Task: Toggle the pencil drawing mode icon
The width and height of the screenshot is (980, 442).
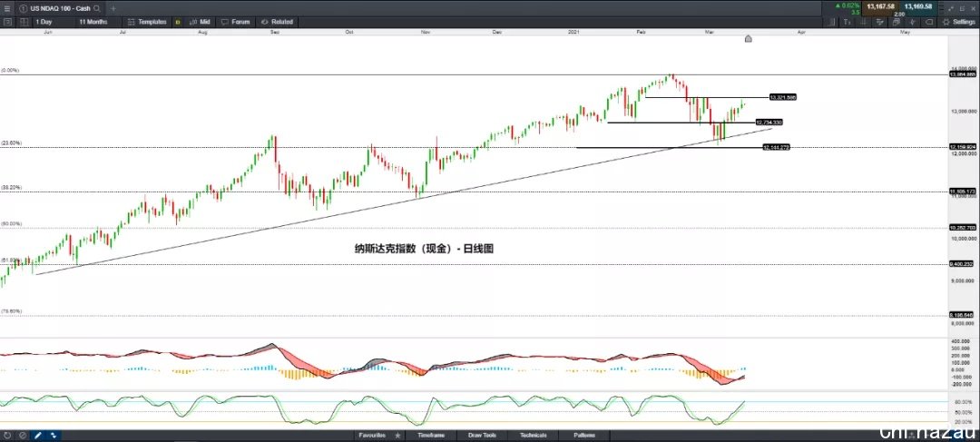Action: pyautogui.click(x=37, y=435)
